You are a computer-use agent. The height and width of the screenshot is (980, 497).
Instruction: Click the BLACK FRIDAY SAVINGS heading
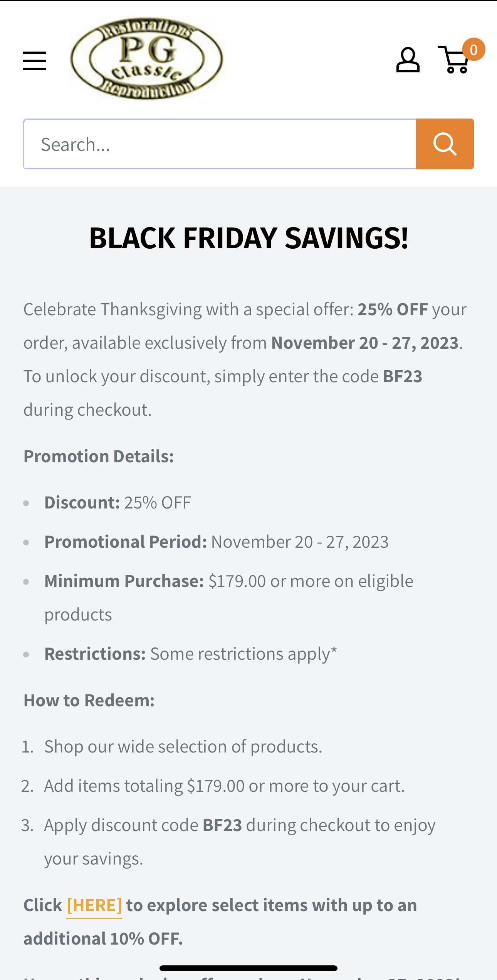(248, 238)
